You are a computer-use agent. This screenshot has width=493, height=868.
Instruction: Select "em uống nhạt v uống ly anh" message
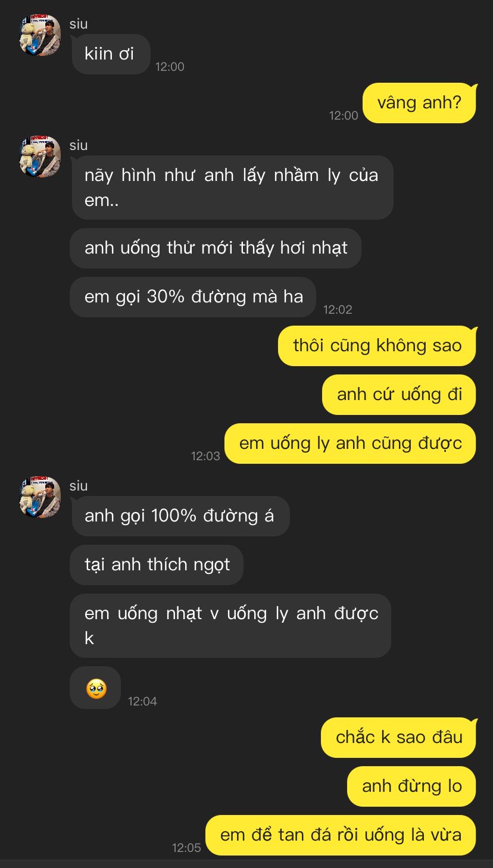[230, 626]
